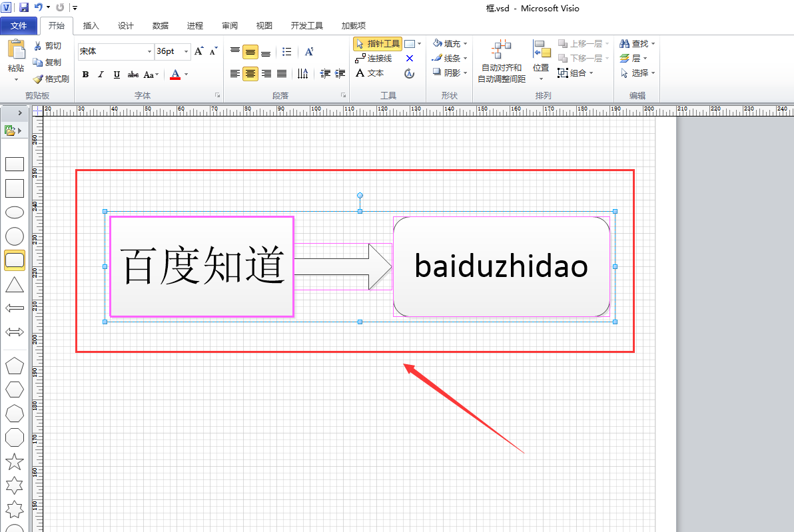Open the 36pt font size dropdown

[186, 52]
